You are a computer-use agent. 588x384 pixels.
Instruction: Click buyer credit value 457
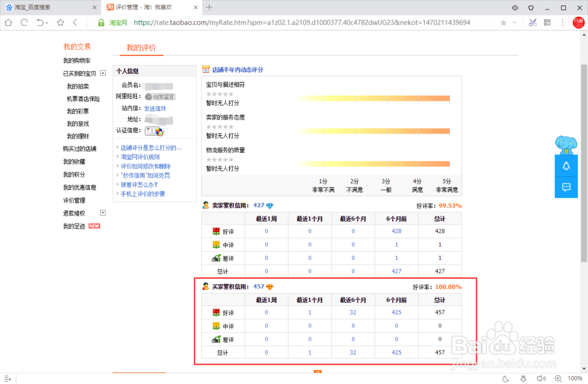click(x=258, y=286)
